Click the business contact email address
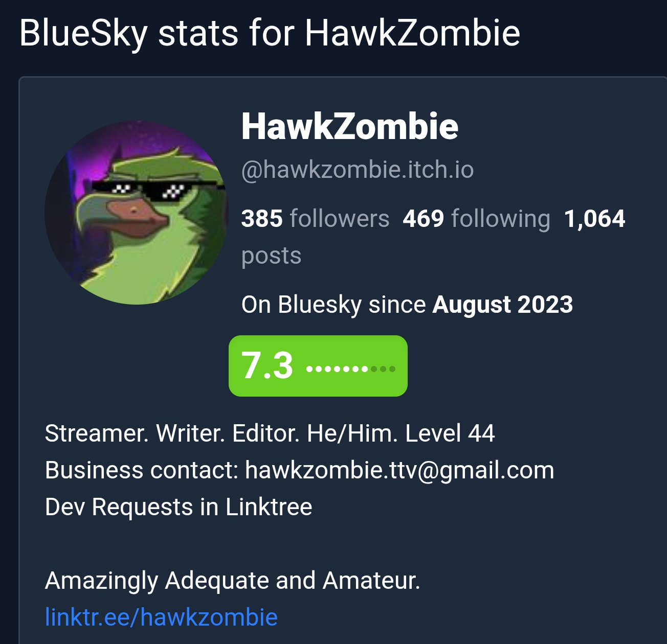This screenshot has height=644, width=667. 399,470
